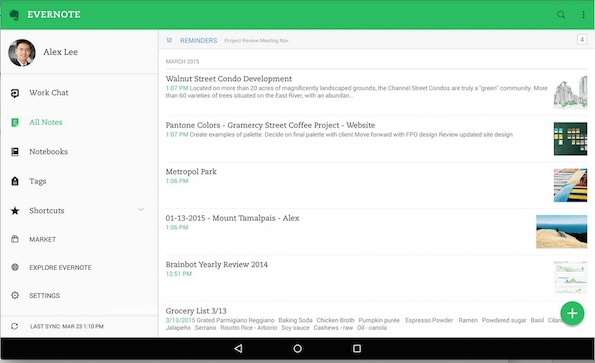Click the Settings gear icon
Screen dimensions: 595x363
[15, 295]
